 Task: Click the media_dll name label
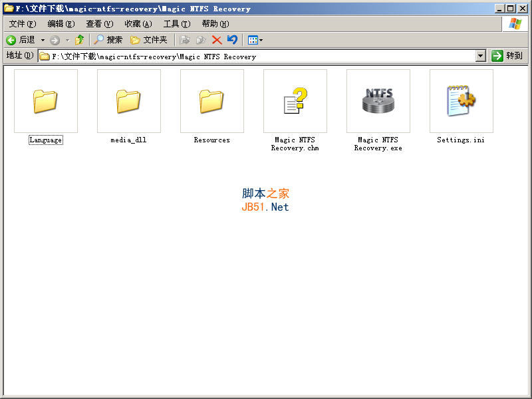click(128, 140)
